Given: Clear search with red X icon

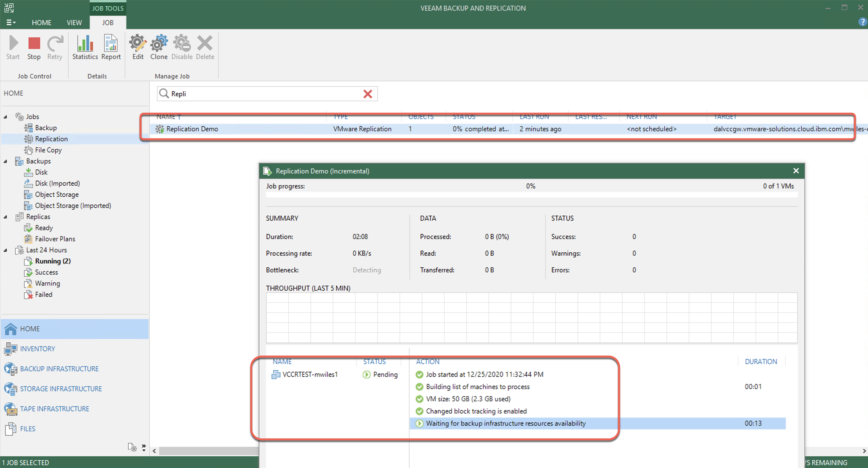Looking at the screenshot, I should (x=368, y=94).
